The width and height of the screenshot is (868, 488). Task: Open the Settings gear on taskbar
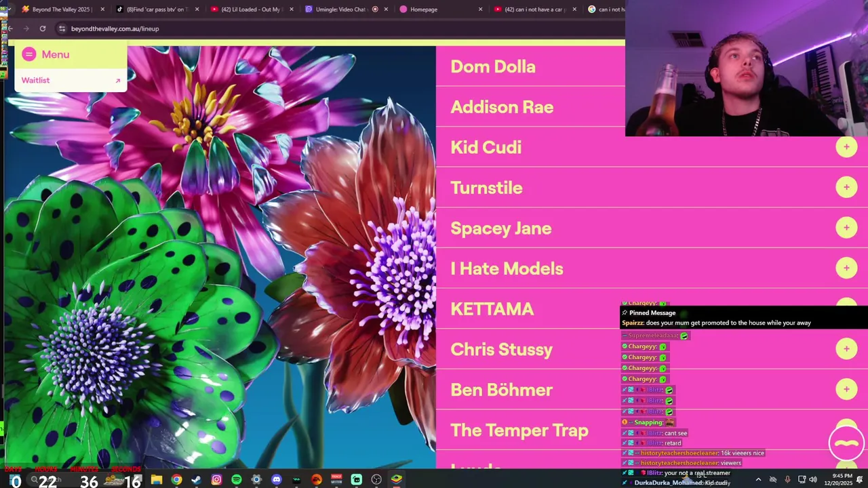pos(256,480)
